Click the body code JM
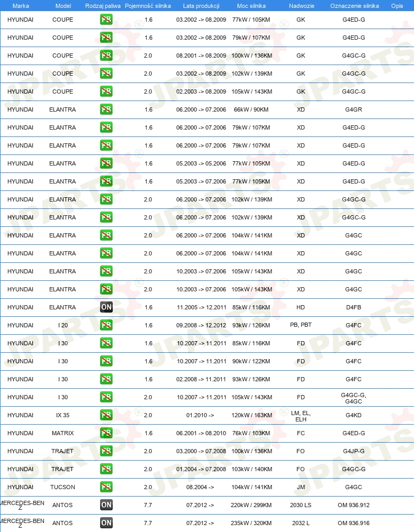Viewport: 414px width, 532px height. point(301,487)
